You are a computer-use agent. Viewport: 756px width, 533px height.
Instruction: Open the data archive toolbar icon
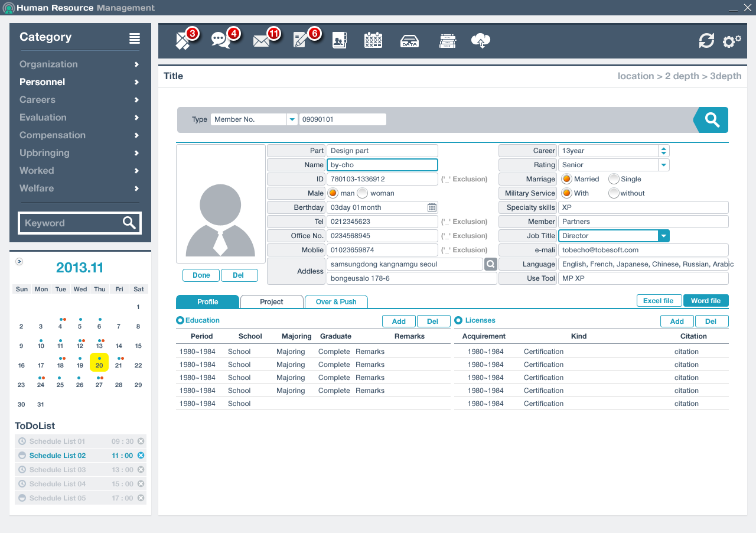(409, 40)
